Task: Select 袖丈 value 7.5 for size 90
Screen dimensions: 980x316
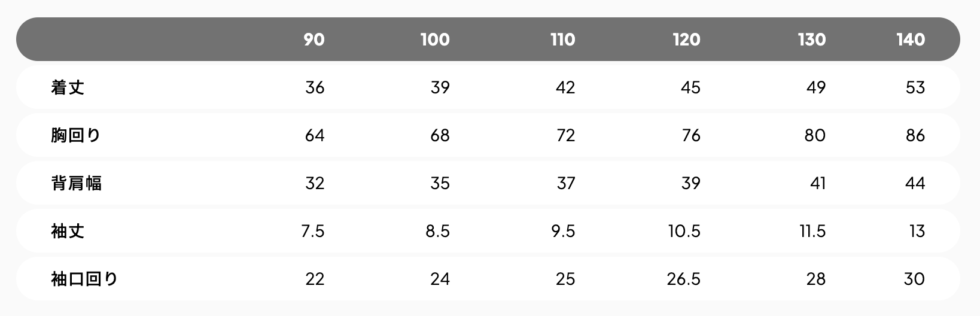Action: coord(313,231)
